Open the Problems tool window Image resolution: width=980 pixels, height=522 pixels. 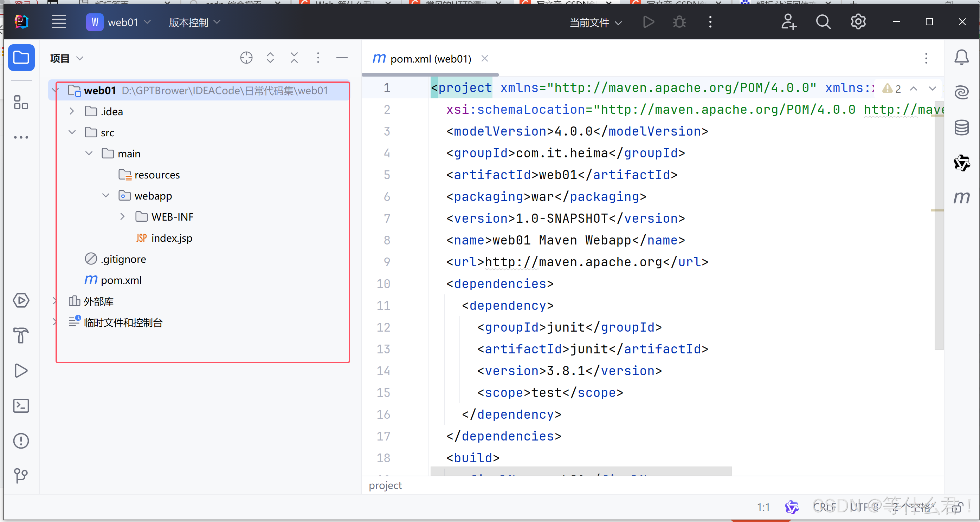[x=21, y=441]
